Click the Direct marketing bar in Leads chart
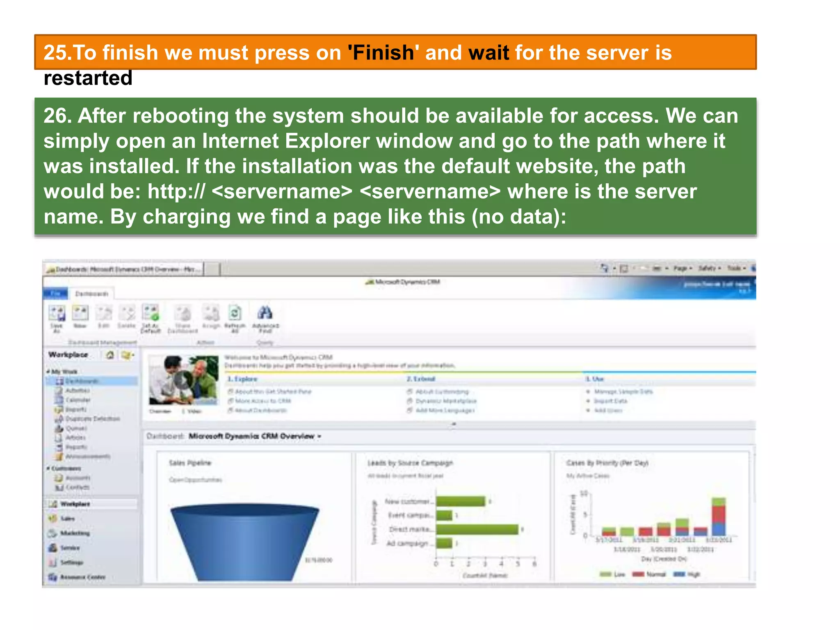The width and height of the screenshot is (840, 630). click(477, 529)
